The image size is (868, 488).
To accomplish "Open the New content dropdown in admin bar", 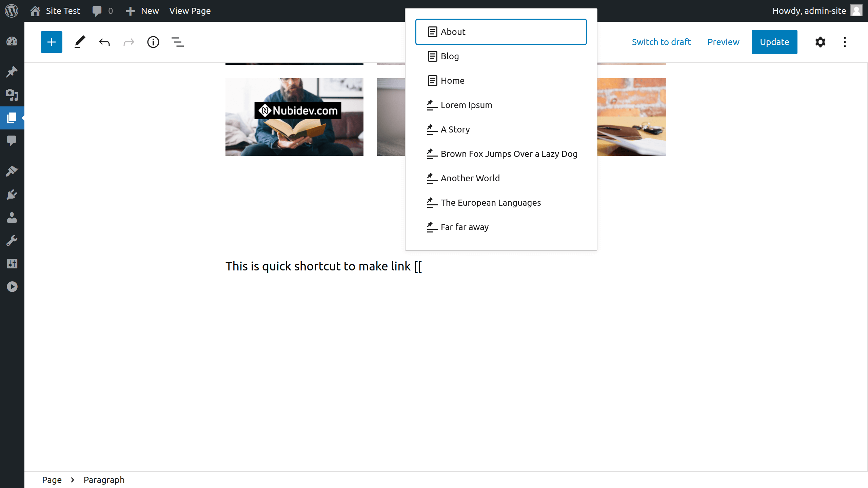I will pos(142,11).
